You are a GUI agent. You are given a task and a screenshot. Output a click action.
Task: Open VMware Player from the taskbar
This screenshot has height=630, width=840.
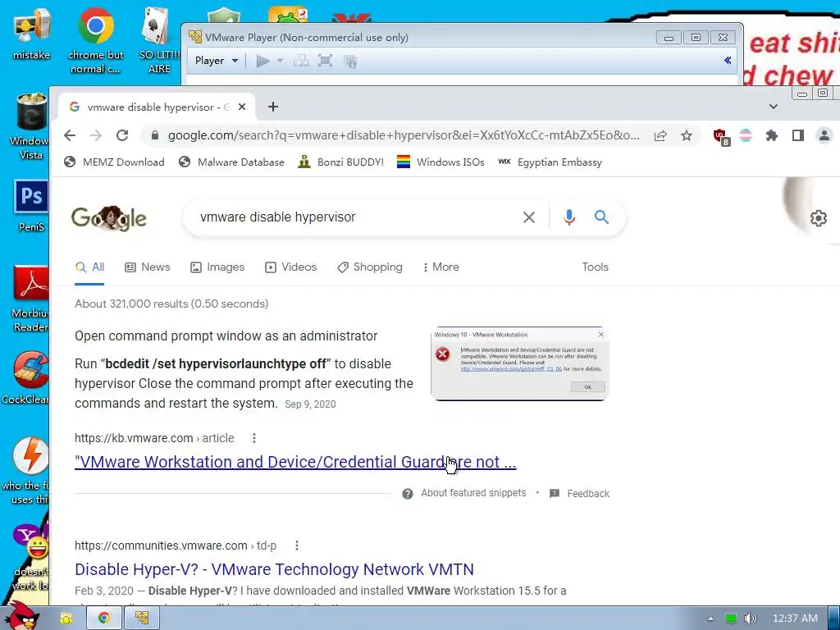click(142, 619)
